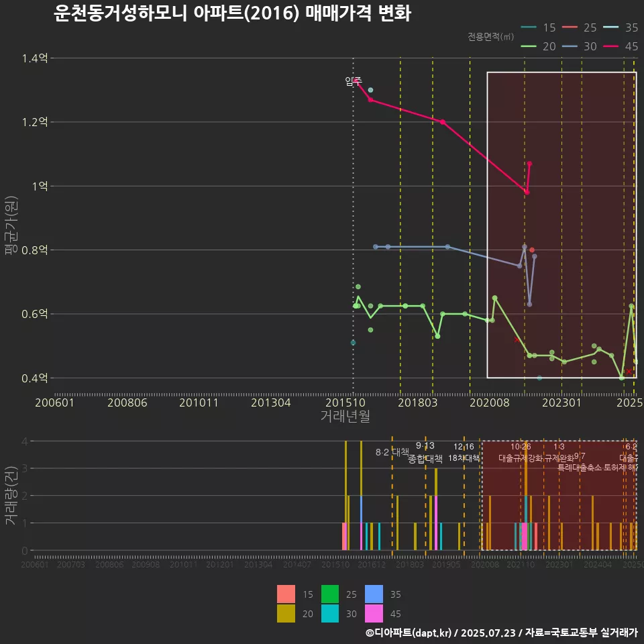Click the 1·3 규제완화 policy marker label

coord(559,452)
